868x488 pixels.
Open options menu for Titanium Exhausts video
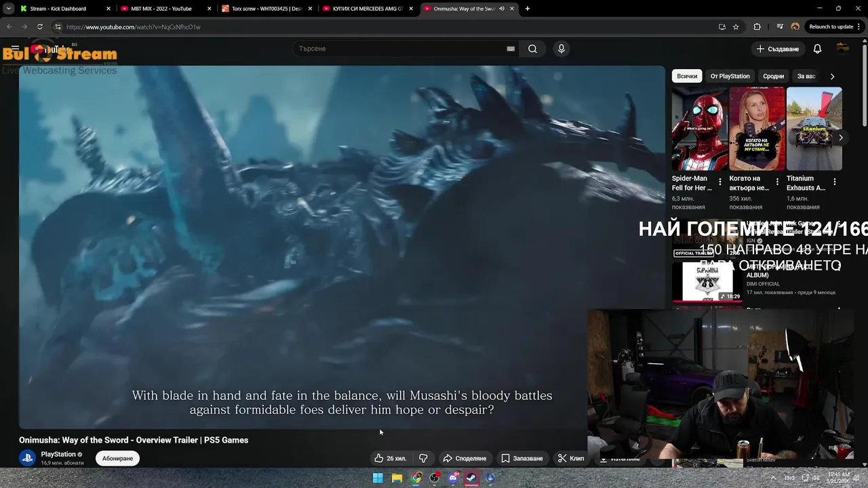[835, 182]
